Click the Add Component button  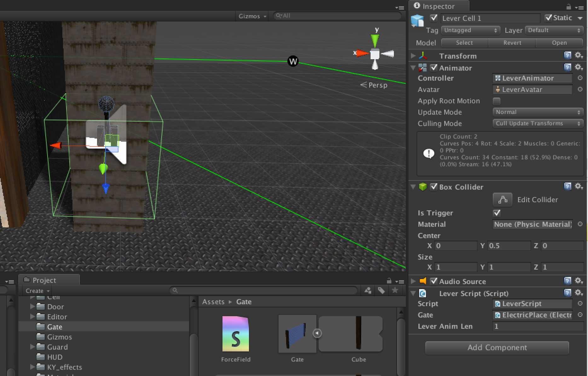pos(497,348)
